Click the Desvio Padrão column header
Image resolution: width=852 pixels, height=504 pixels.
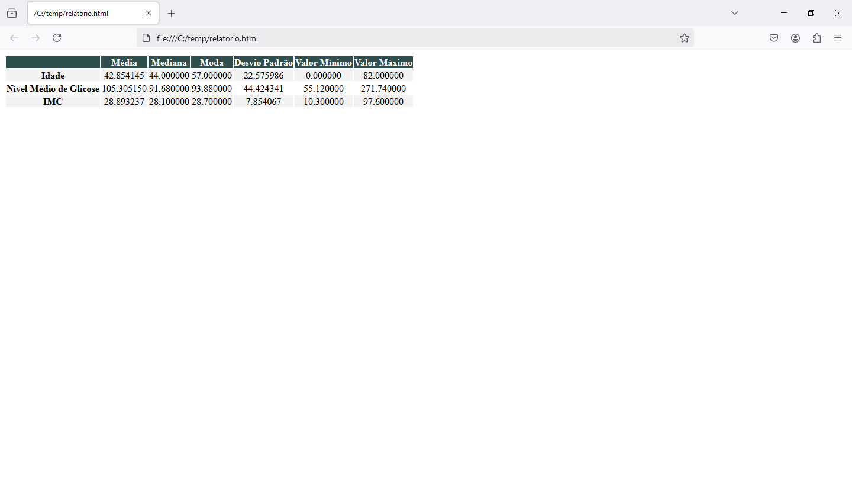[x=263, y=63]
